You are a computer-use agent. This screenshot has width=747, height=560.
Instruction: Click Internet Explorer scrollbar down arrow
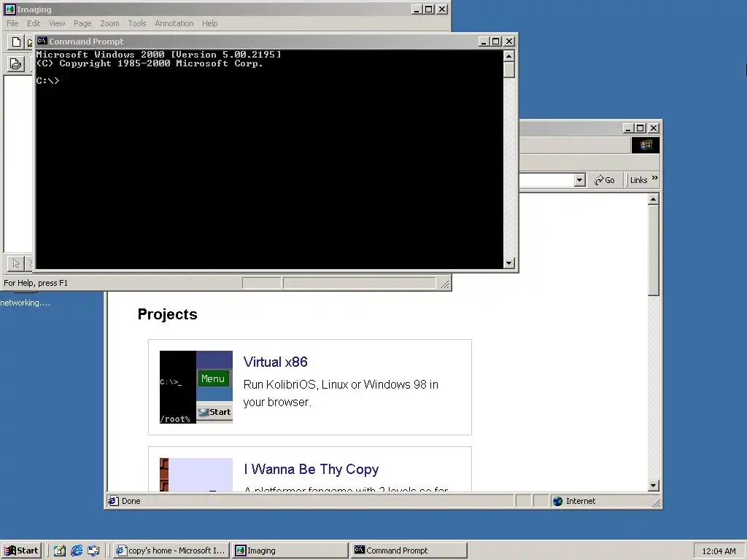pyautogui.click(x=654, y=486)
